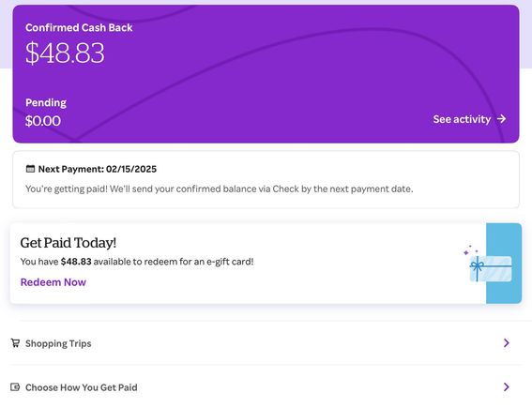Image resolution: width=532 pixels, height=408 pixels.
Task: Open the See activity link
Action: coord(469,119)
